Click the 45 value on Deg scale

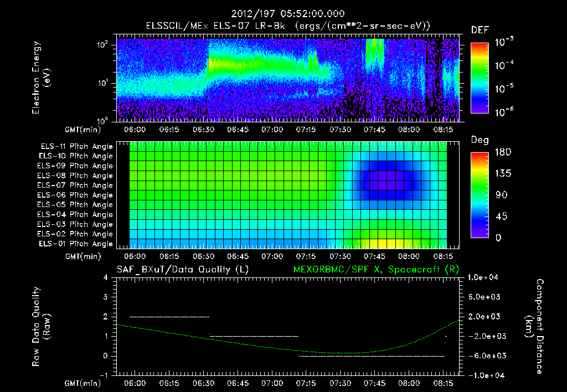click(501, 216)
